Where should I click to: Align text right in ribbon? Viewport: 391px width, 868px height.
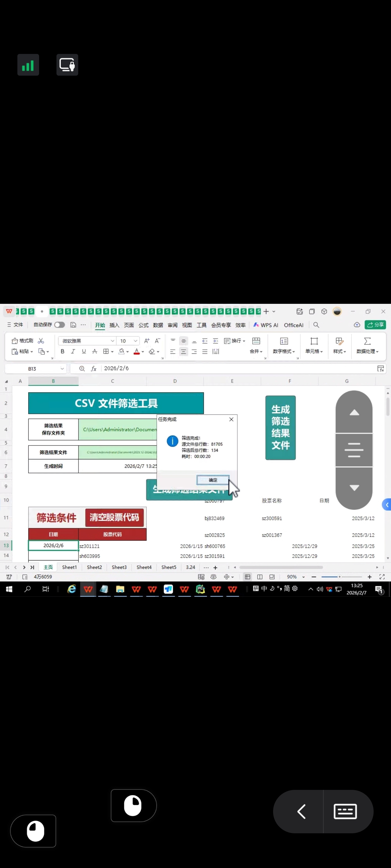(x=194, y=352)
